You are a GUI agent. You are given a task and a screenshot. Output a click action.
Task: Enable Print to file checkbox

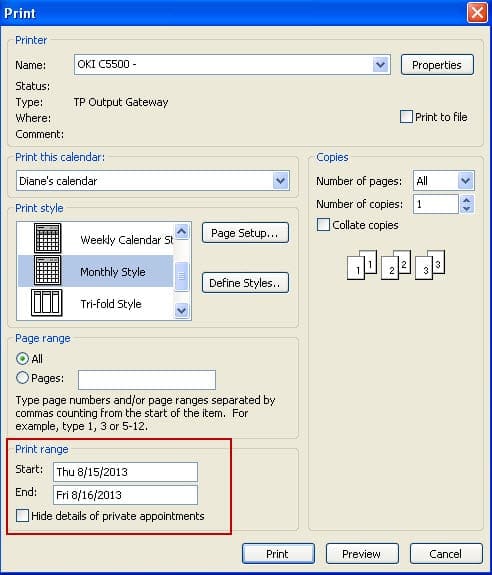[x=406, y=117]
